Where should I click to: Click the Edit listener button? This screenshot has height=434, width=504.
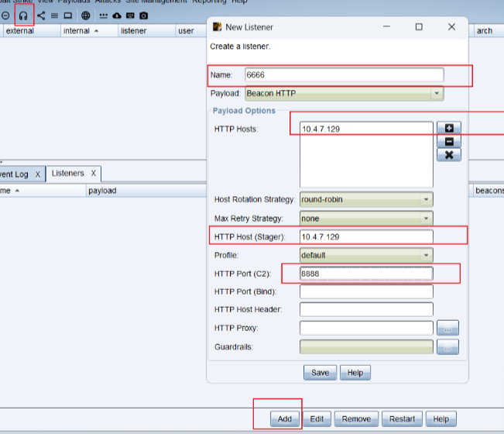(317, 418)
